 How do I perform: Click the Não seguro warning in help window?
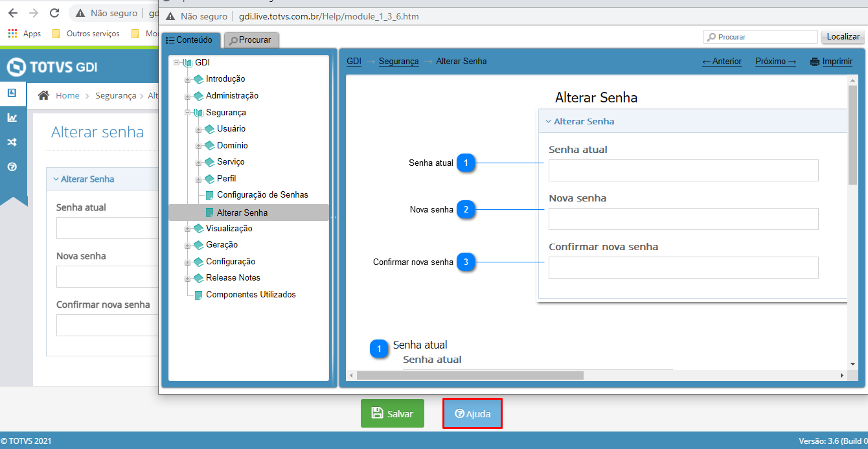click(x=197, y=16)
